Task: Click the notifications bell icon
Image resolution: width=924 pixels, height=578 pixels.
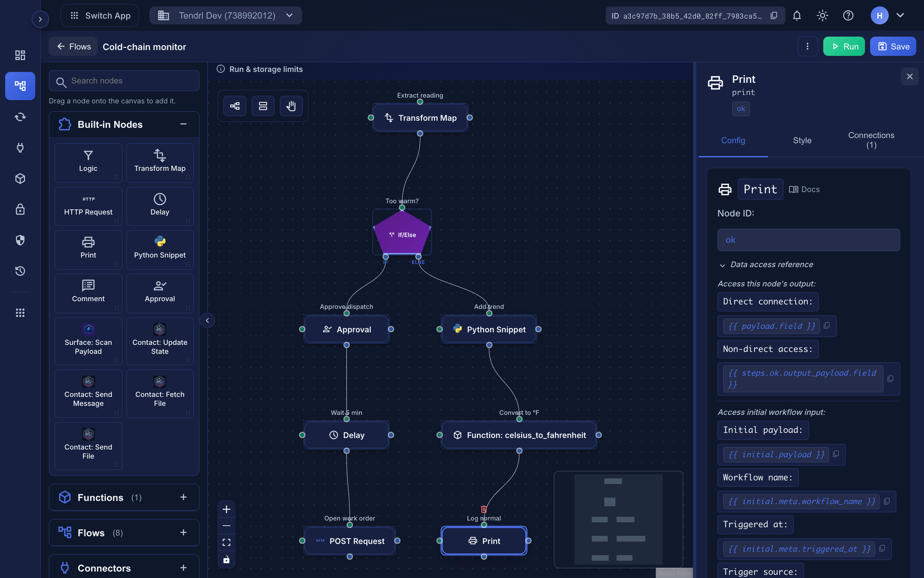Action: tap(797, 16)
